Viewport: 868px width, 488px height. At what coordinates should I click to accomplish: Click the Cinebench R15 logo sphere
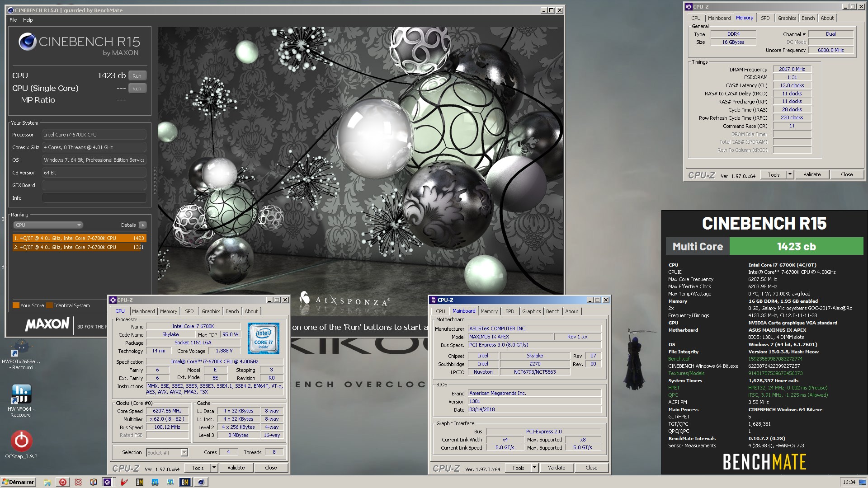(x=27, y=42)
